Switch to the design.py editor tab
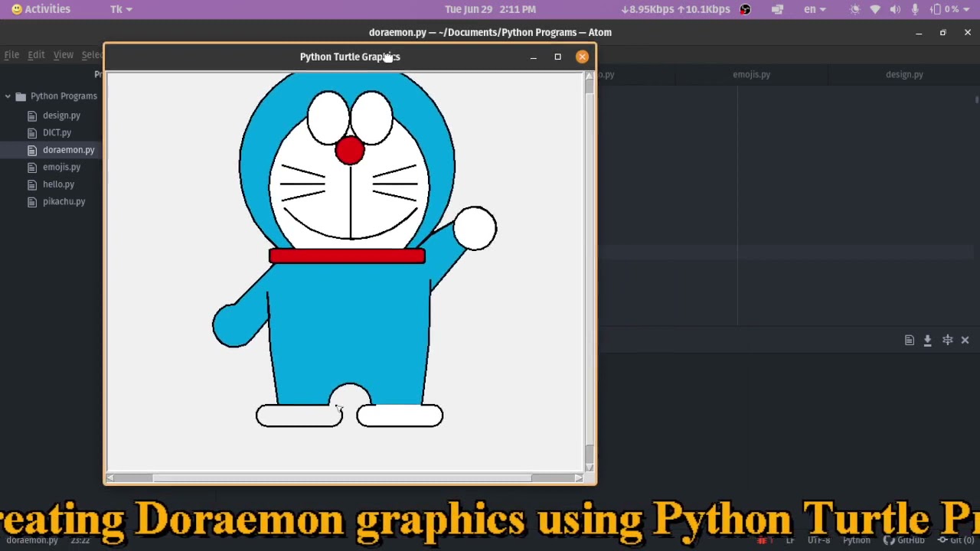Viewport: 980px width, 551px height. pos(904,74)
